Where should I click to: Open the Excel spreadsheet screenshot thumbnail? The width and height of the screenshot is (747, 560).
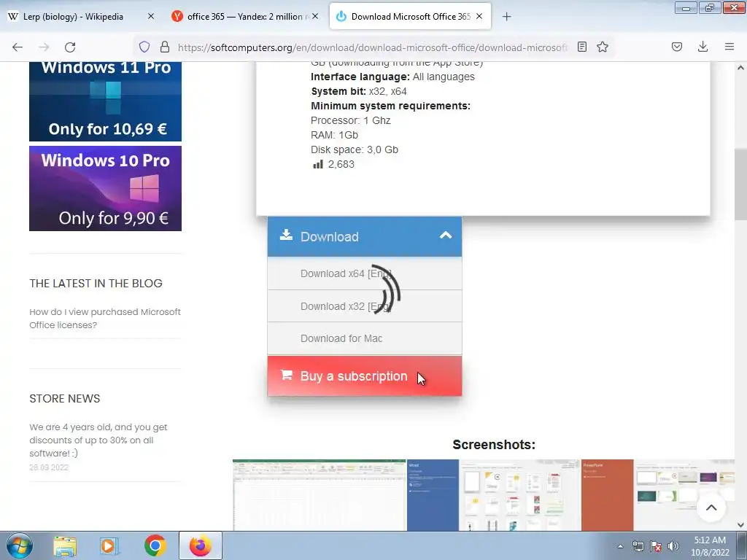[x=320, y=495]
